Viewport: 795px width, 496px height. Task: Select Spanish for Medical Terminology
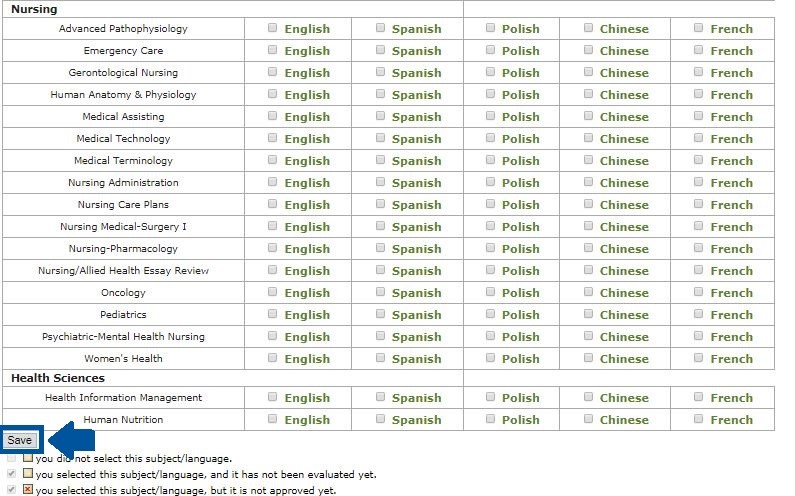[380, 160]
